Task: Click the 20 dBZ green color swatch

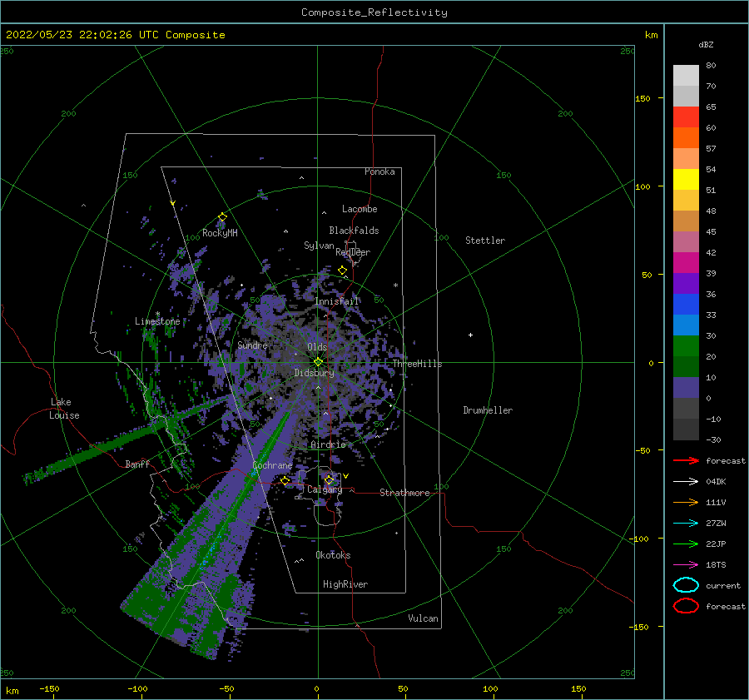Action: point(686,366)
